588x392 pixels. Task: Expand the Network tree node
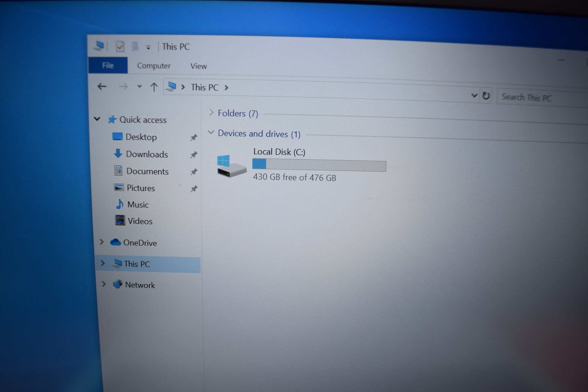104,284
